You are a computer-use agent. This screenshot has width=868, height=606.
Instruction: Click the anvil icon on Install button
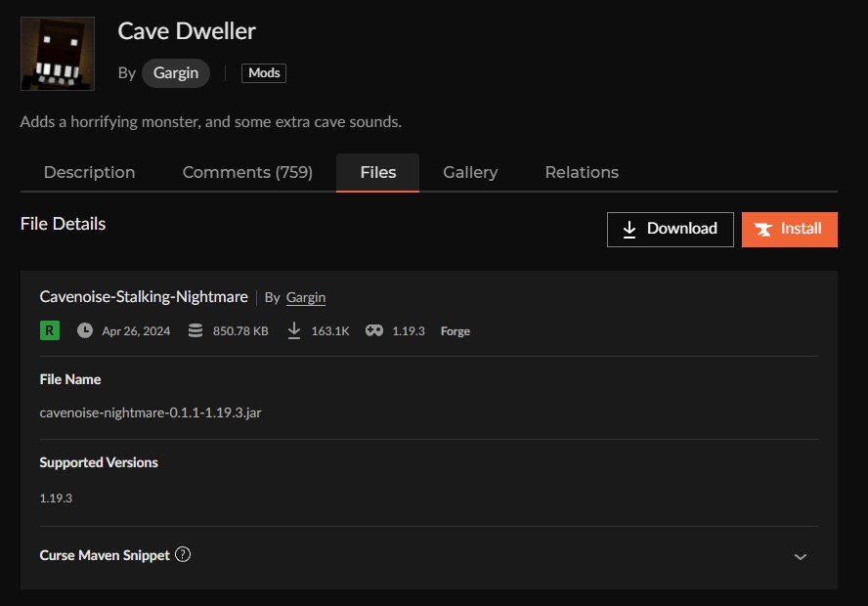762,229
